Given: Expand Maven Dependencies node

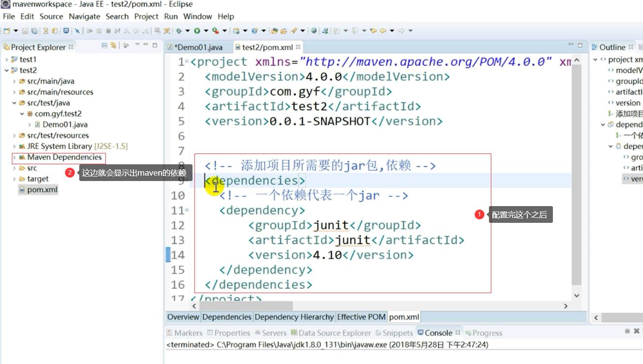Looking at the screenshot, I should pos(14,157).
